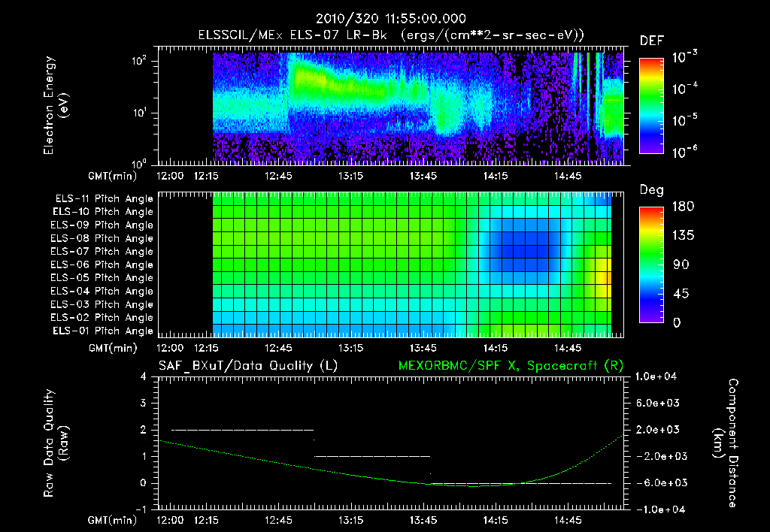This screenshot has height=532, width=770.
Task: Select the 90 tick on Deg colorbar
Action: tap(681, 264)
